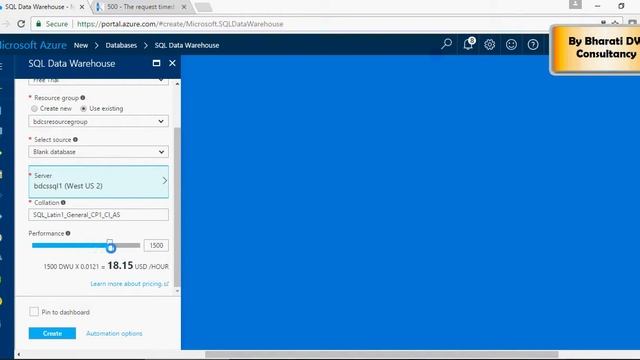Viewport: 640px width, 360px height.
Task: Open the notifications bell icon
Action: tap(468, 44)
